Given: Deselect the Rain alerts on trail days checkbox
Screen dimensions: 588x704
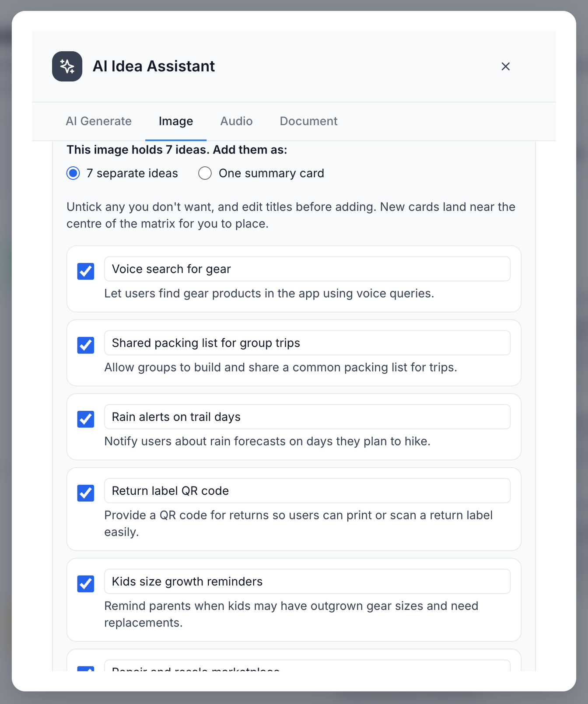Looking at the screenshot, I should (86, 419).
